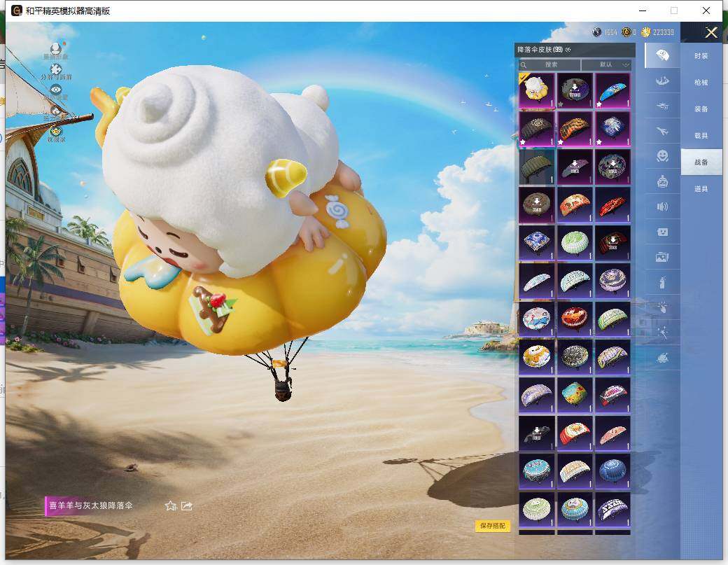Image resolution: width=728 pixels, height=565 pixels.
Task: Click the magnifier search icon in skin panel
Action: coord(524,64)
